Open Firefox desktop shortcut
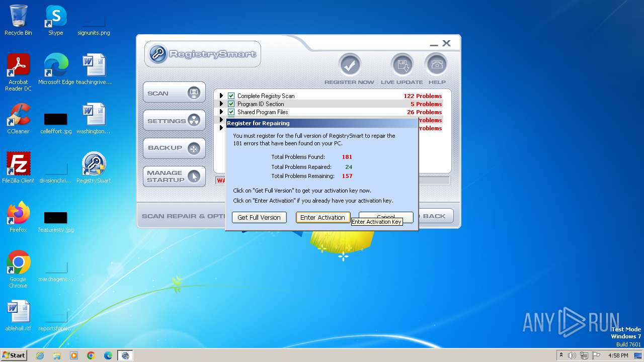 pos(18,217)
